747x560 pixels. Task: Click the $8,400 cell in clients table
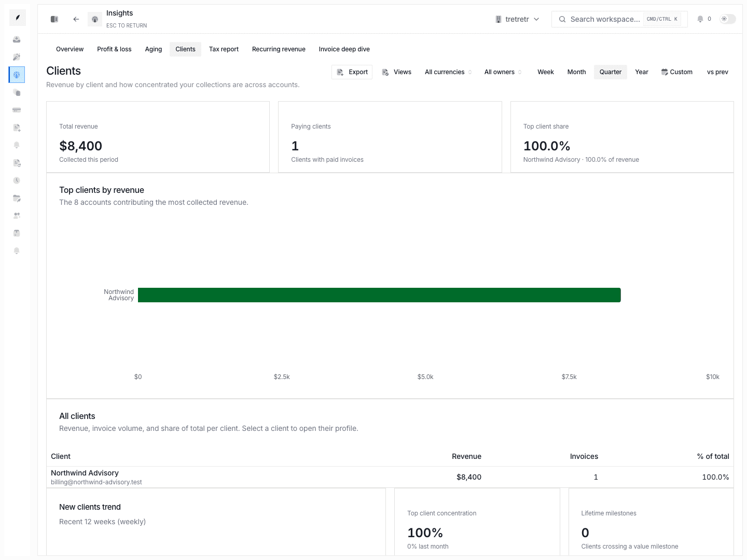click(469, 477)
